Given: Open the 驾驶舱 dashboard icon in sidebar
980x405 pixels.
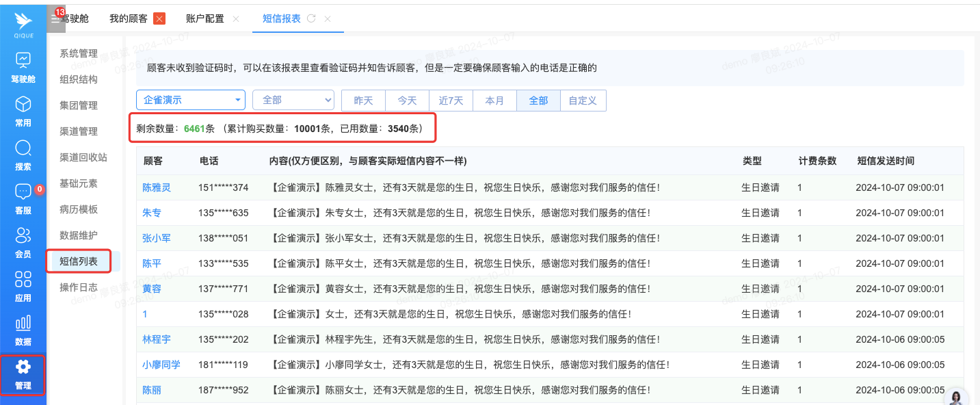Looking at the screenshot, I should point(23,61).
